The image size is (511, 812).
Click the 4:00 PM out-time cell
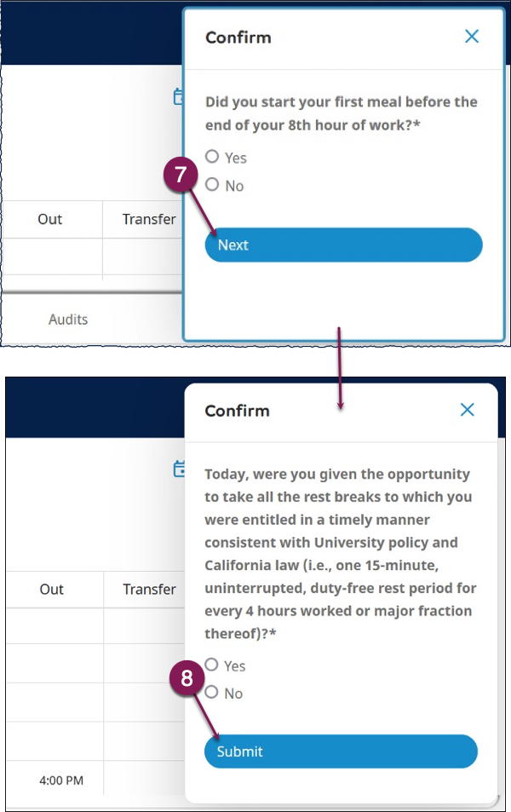(x=61, y=780)
